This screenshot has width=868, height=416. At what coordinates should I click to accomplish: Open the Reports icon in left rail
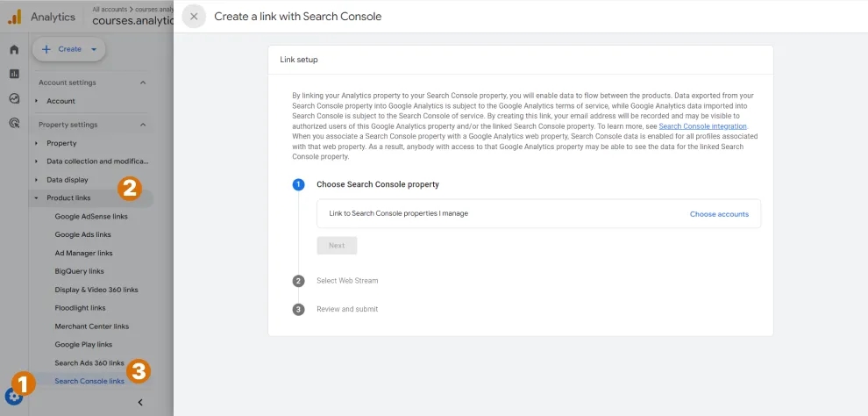pos(14,74)
